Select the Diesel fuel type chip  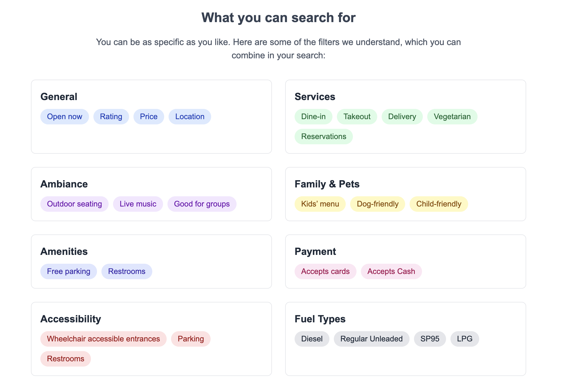(312, 339)
